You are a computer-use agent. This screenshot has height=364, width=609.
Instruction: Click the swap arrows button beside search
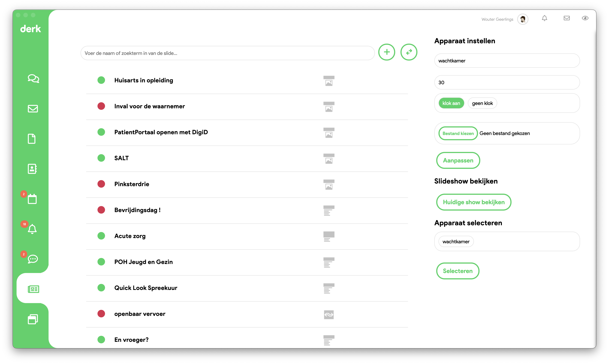(x=409, y=52)
